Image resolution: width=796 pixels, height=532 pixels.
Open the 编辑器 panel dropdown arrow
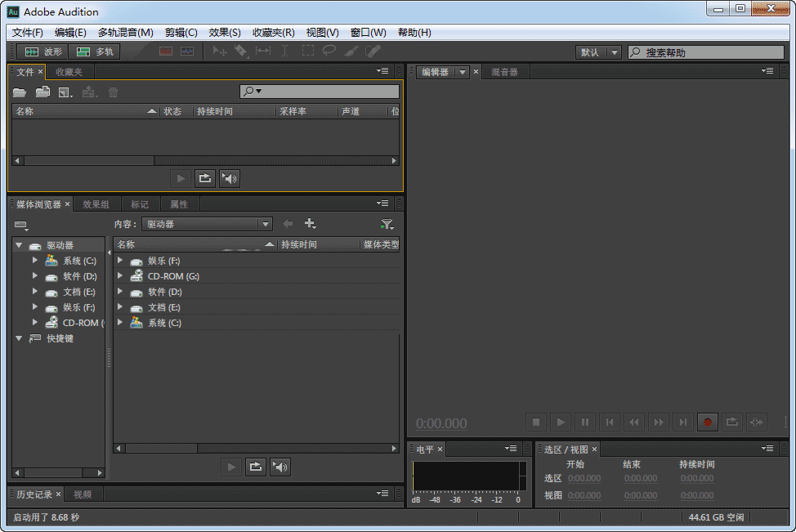point(462,72)
